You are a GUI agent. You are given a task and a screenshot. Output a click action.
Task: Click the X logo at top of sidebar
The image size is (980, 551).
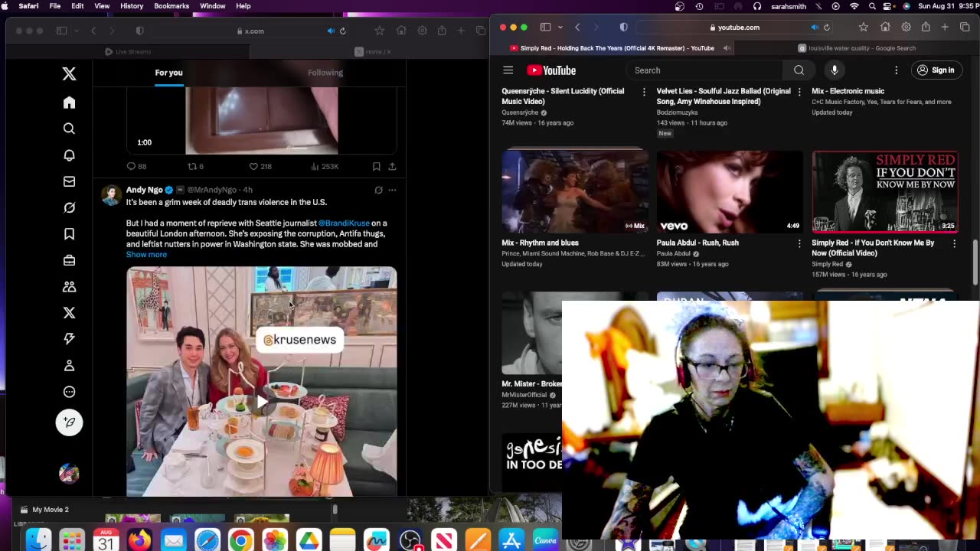tap(69, 73)
